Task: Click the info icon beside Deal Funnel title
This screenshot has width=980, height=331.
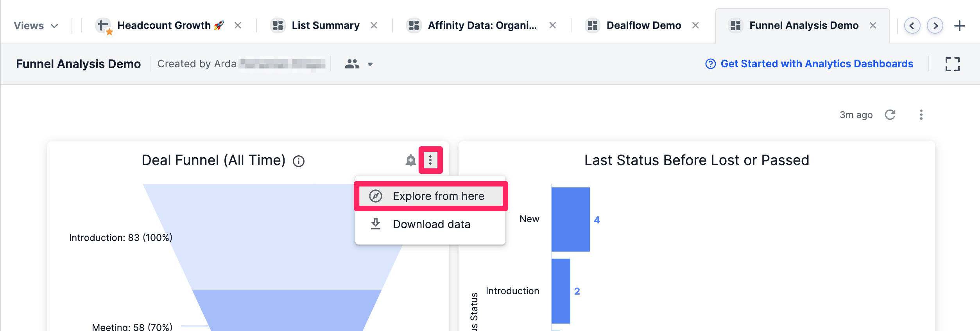Action: point(299,161)
